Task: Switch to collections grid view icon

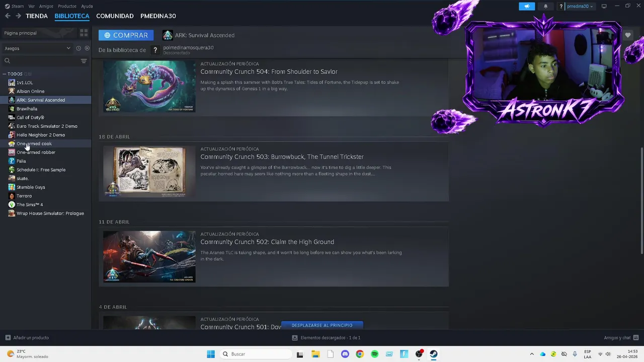Action: click(x=84, y=33)
